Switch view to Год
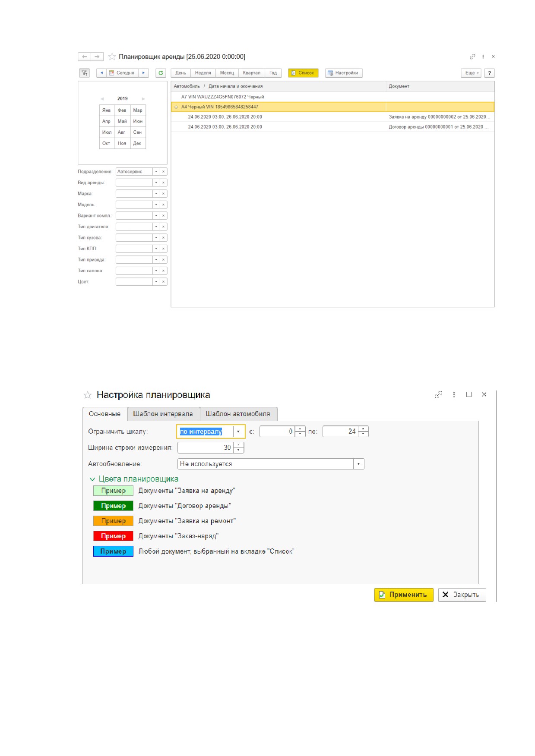 click(273, 73)
